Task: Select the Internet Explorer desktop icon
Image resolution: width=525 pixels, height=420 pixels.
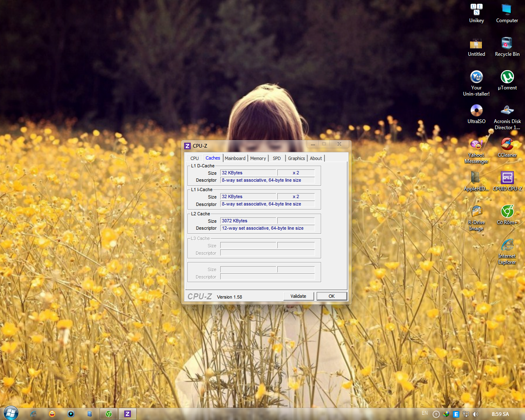Action: tap(507, 252)
